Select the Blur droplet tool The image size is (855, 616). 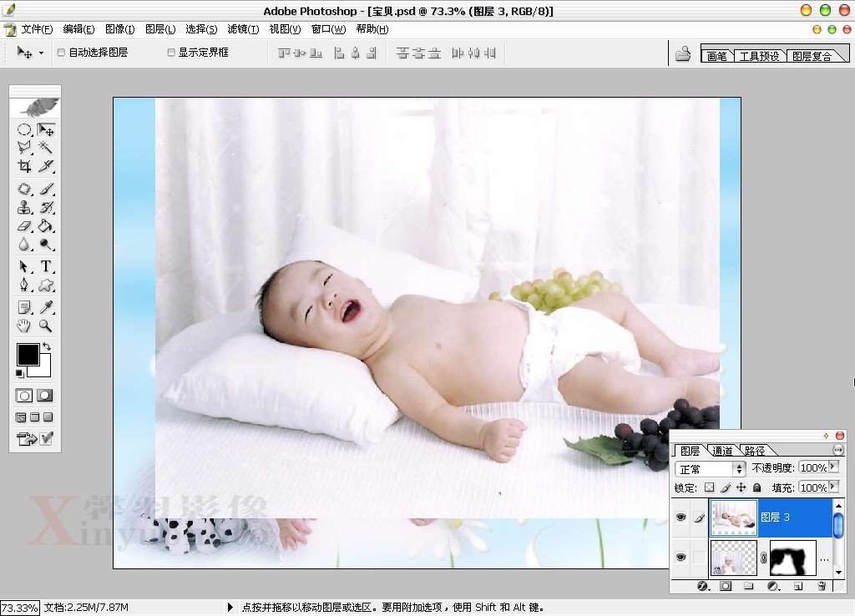(24, 245)
